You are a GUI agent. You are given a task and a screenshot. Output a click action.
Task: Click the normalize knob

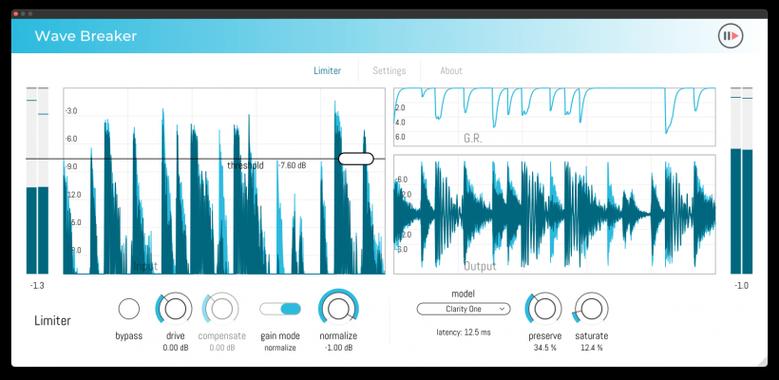click(x=338, y=308)
